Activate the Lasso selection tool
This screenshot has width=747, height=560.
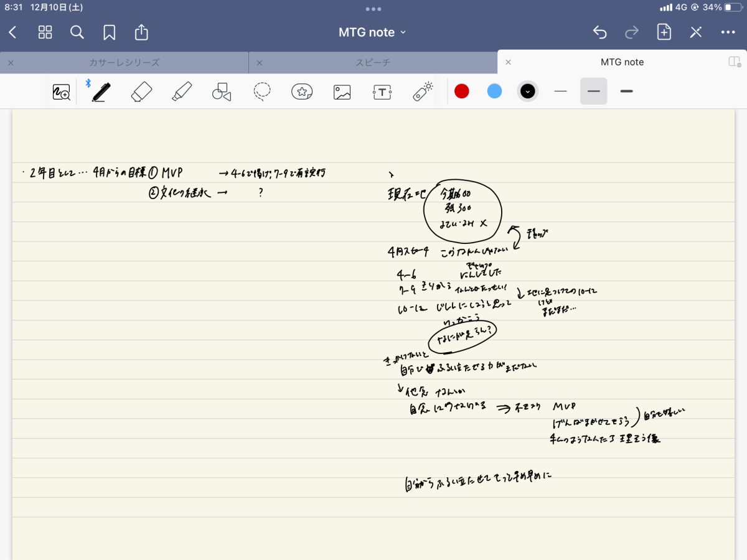(262, 92)
